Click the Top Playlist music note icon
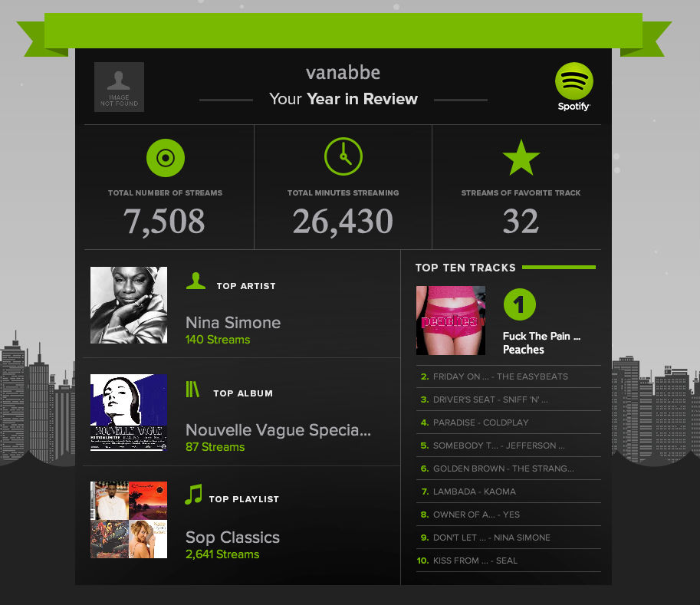Image resolution: width=700 pixels, height=605 pixels. click(x=194, y=495)
